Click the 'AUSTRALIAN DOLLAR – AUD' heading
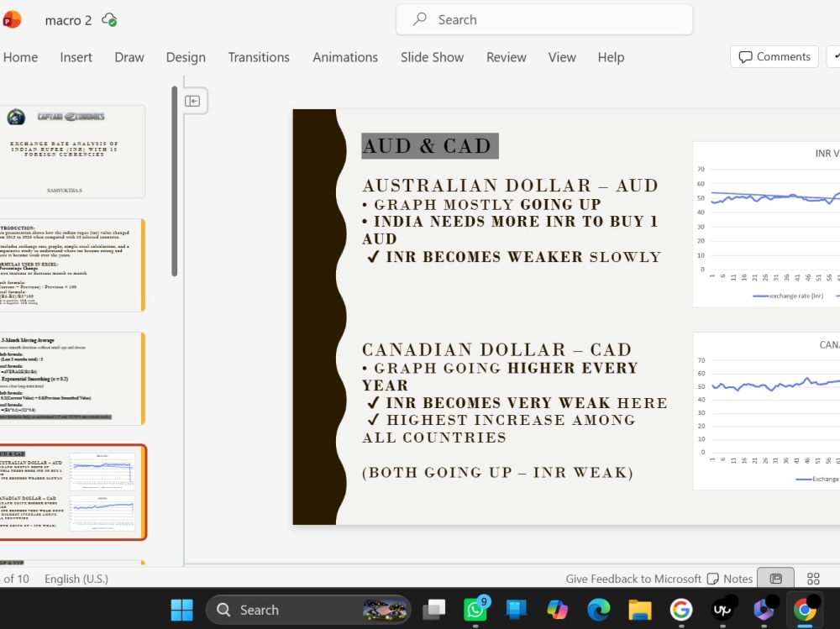 coord(511,186)
